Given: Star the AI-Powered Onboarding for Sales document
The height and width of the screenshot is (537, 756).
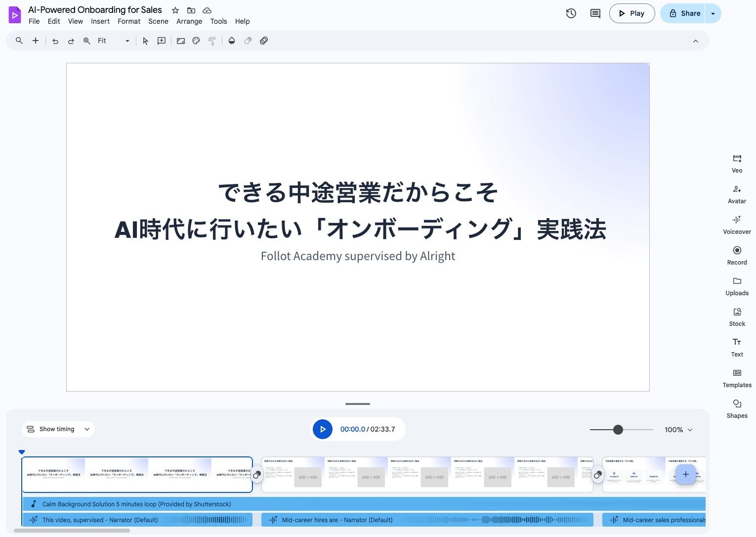Looking at the screenshot, I should click(175, 10).
